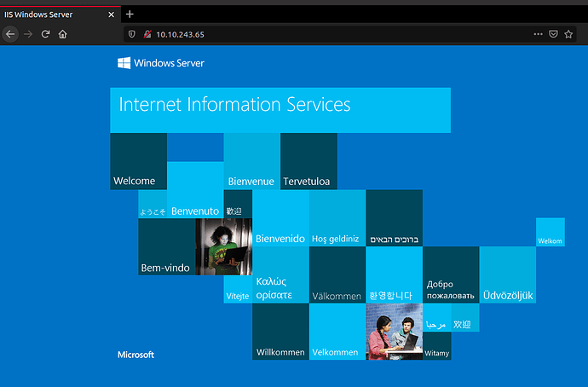Screen dimensions: 588x387
Task: Select the IIS Windows Server tab
Action: point(60,14)
